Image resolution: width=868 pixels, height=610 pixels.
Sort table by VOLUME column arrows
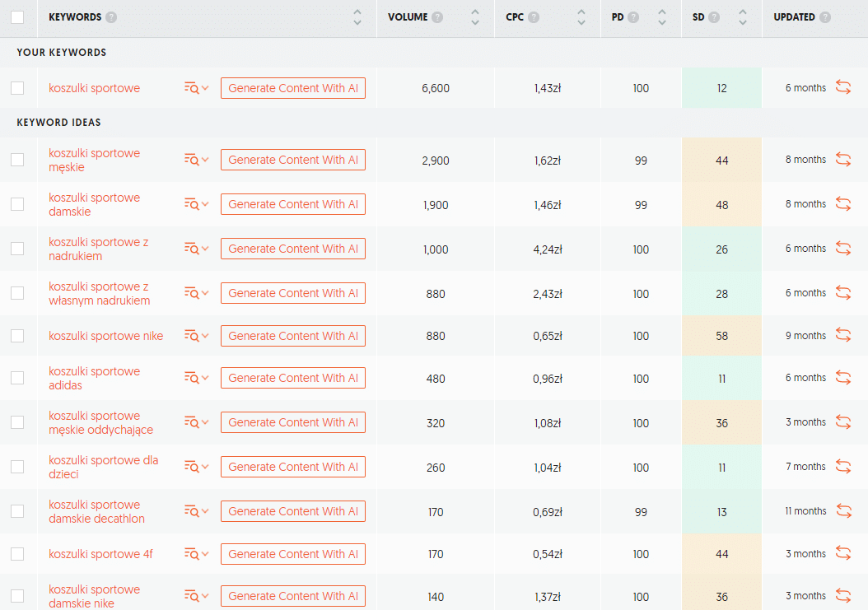click(x=475, y=17)
